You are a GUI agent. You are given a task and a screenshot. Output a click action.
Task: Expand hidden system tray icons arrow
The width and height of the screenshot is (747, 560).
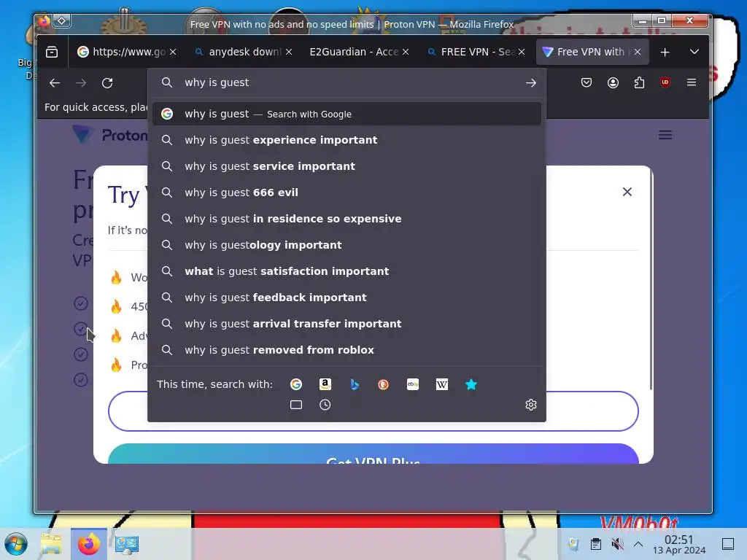[638, 544]
